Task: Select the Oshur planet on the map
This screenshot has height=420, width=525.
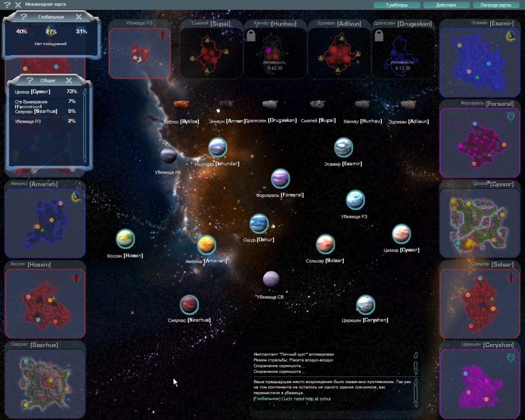Action: click(x=259, y=224)
